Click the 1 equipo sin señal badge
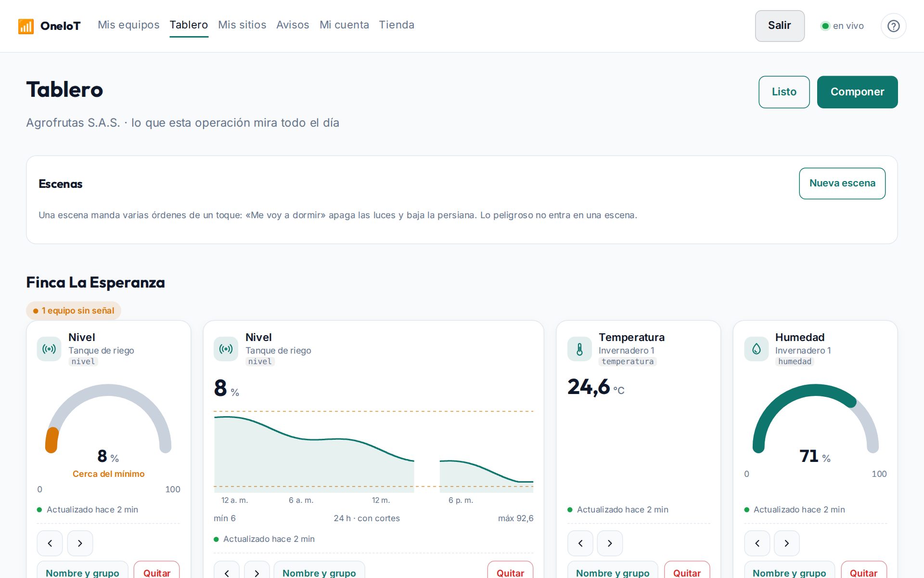 74,311
